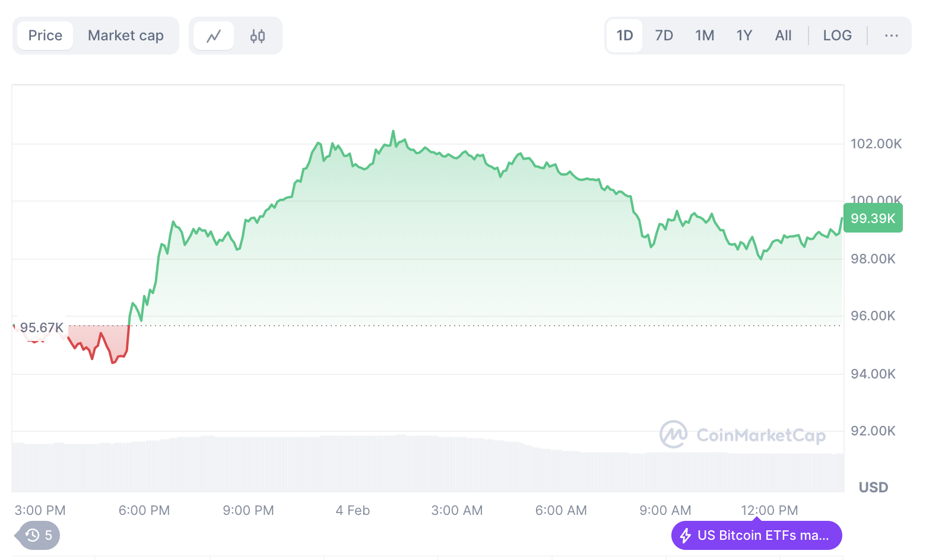Switch chart to 1M range
The height and width of the screenshot is (560, 926).
[x=705, y=36]
